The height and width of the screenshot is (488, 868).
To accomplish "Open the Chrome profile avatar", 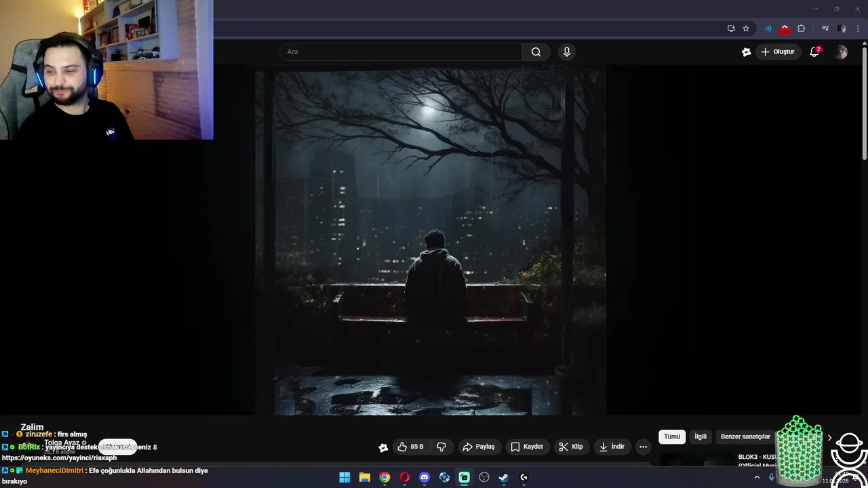I will pyautogui.click(x=842, y=28).
